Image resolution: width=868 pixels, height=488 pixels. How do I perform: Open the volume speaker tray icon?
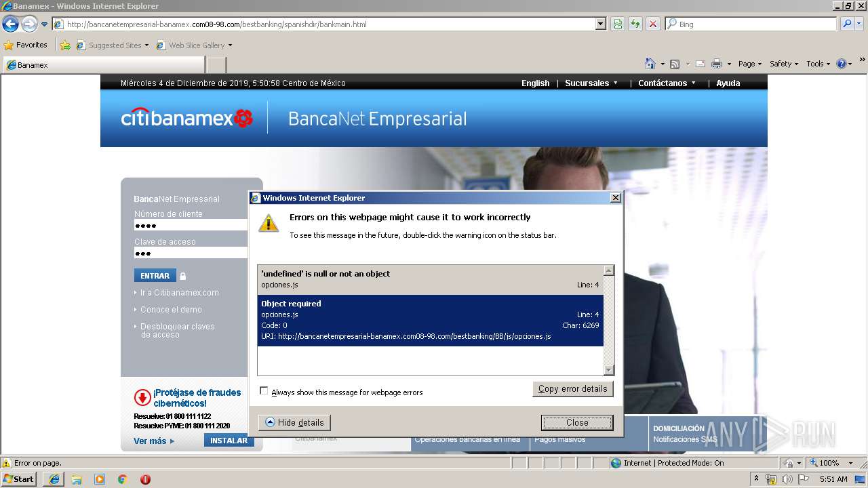(787, 479)
